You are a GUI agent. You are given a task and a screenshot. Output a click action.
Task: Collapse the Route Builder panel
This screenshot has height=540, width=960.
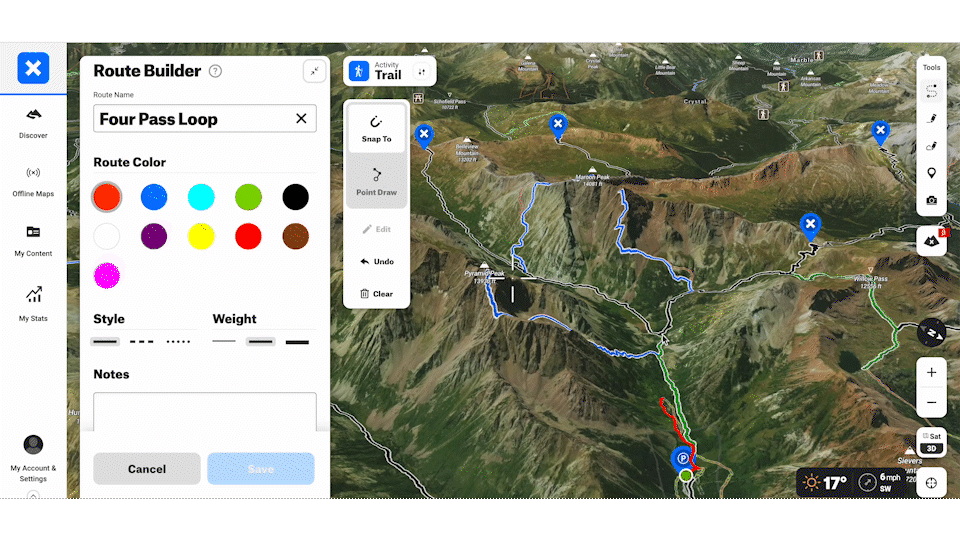314,71
